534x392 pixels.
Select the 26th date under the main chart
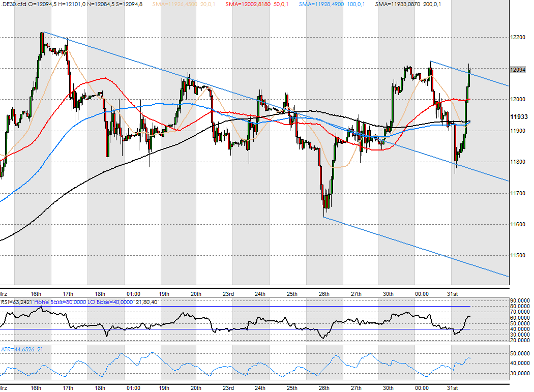point(324,294)
